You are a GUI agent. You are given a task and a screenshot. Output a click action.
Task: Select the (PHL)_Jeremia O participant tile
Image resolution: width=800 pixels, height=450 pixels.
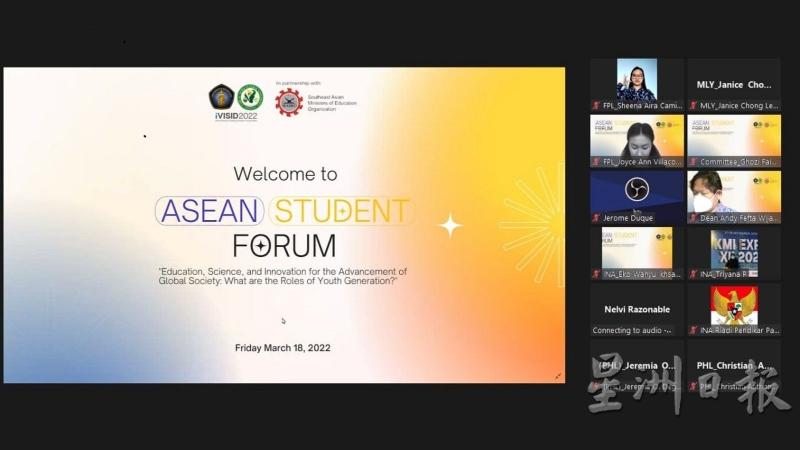[x=637, y=366]
